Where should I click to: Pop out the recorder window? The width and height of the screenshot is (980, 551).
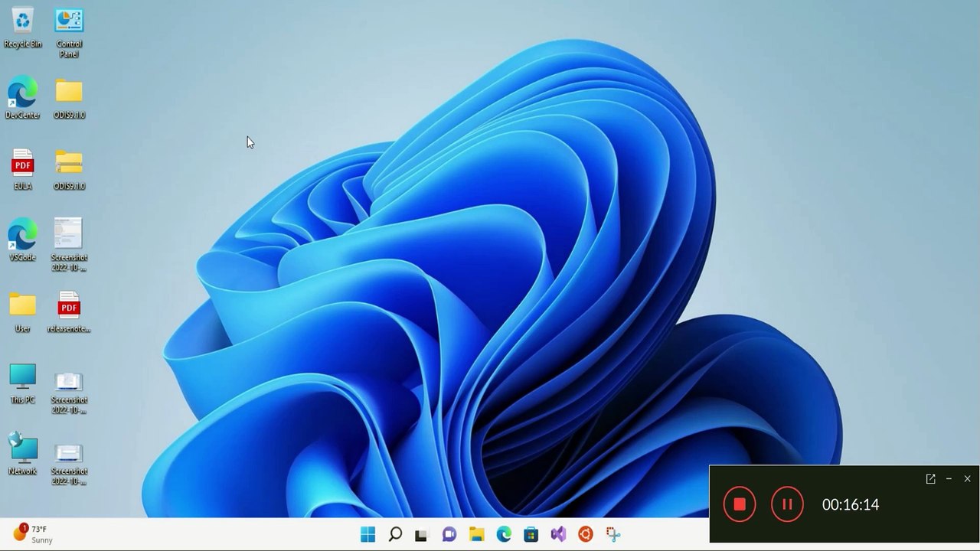click(x=930, y=479)
